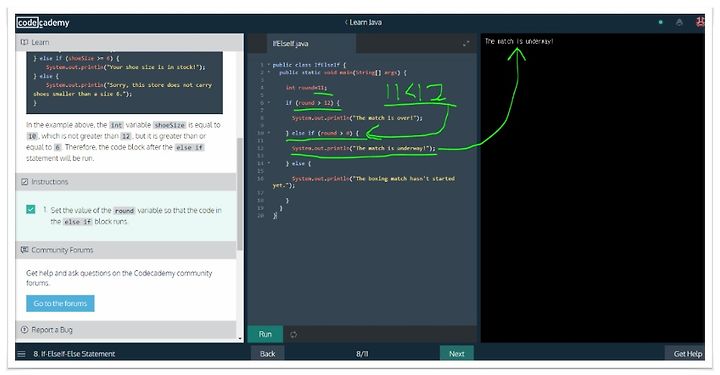
Task: Open Get Help
Action: (687, 354)
